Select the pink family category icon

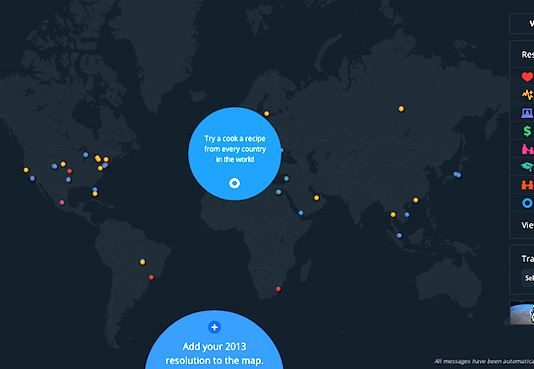click(x=528, y=149)
